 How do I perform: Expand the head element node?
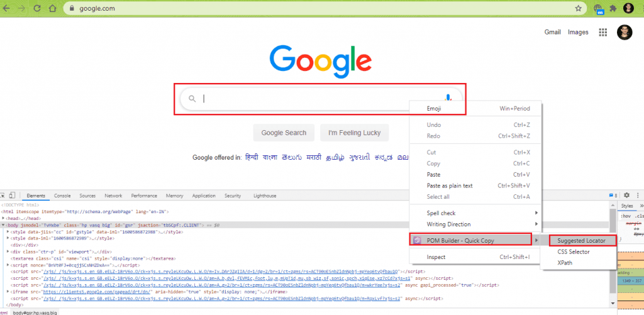coord(3,218)
